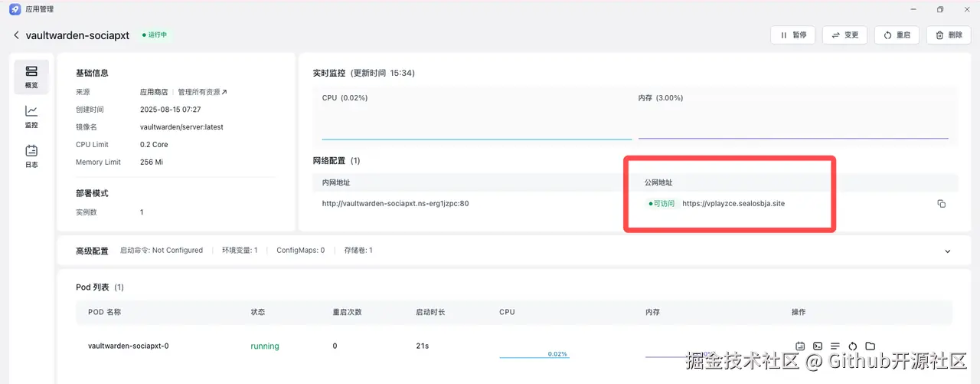The width and height of the screenshot is (980, 384).
Task: Copy the public address with the copy icon
Action: click(x=942, y=204)
